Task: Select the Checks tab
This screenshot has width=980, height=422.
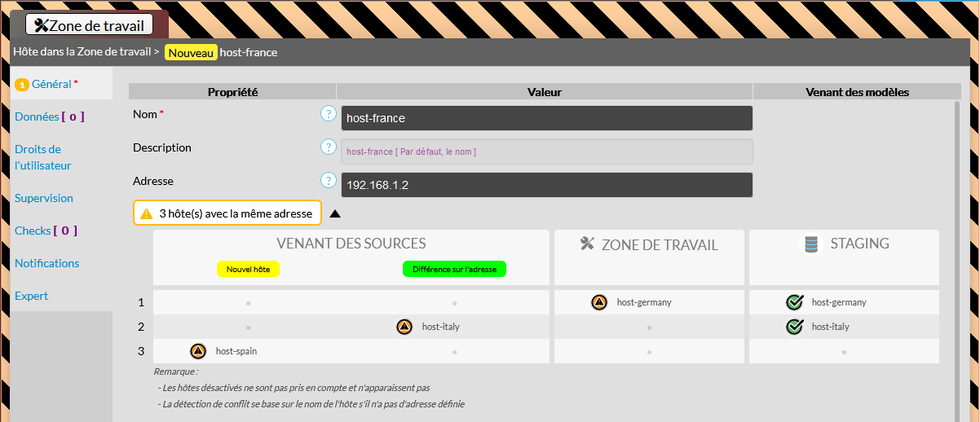Action: [46, 231]
